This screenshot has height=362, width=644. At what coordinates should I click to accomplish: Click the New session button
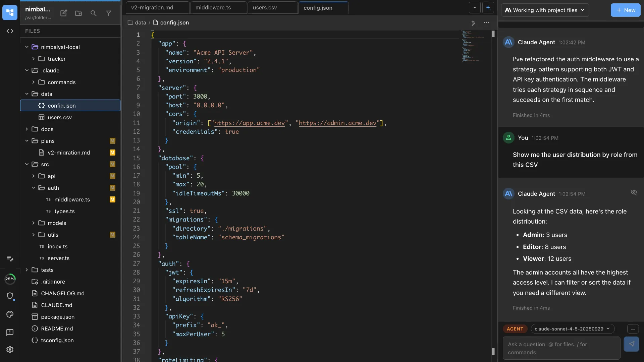(x=626, y=10)
